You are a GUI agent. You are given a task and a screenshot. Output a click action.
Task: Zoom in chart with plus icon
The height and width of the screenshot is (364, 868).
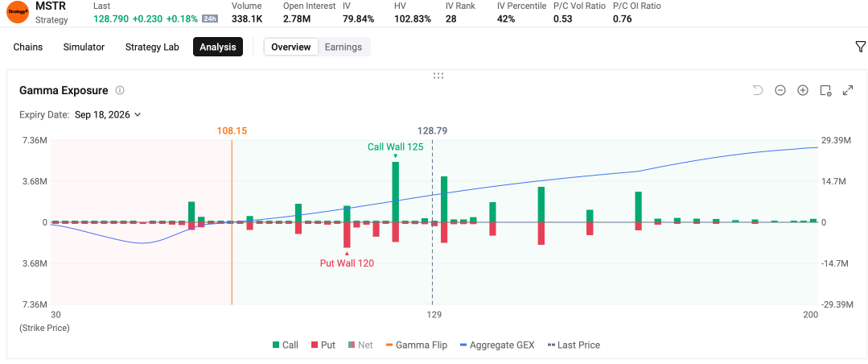803,90
